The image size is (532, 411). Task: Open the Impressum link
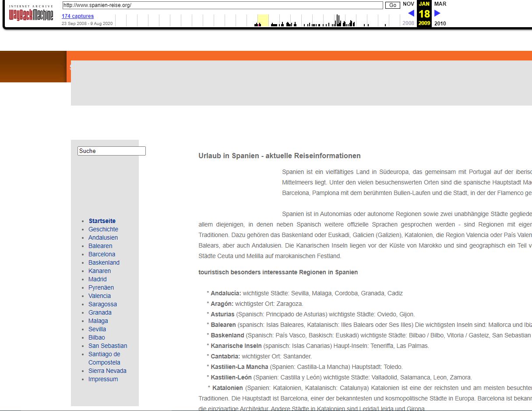[x=103, y=379]
